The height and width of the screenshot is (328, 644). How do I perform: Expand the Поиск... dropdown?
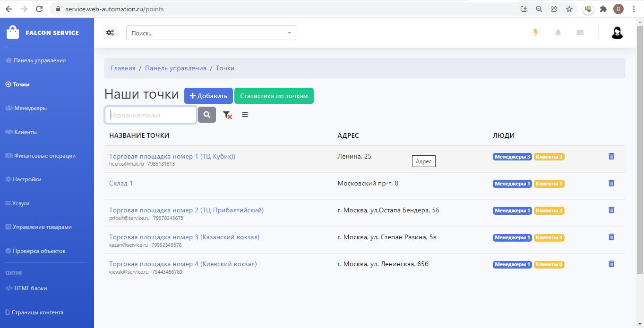click(211, 33)
